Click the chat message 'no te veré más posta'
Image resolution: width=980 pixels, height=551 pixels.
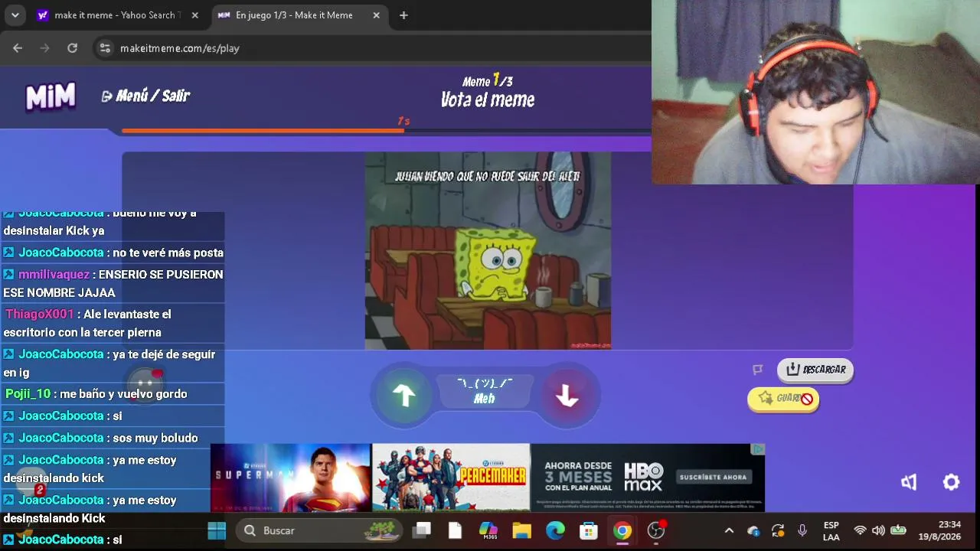click(168, 253)
